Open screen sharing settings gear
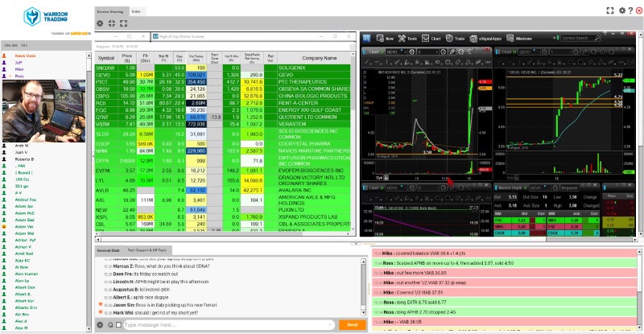 coord(100,23)
